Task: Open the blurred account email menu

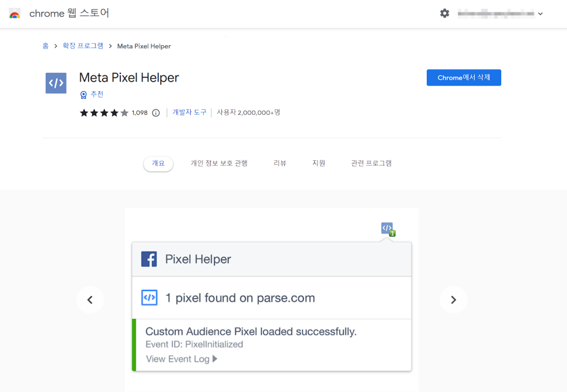Action: [496, 13]
